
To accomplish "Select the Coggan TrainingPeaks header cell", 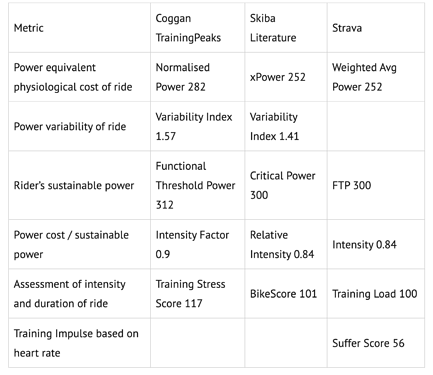I will [x=197, y=28].
